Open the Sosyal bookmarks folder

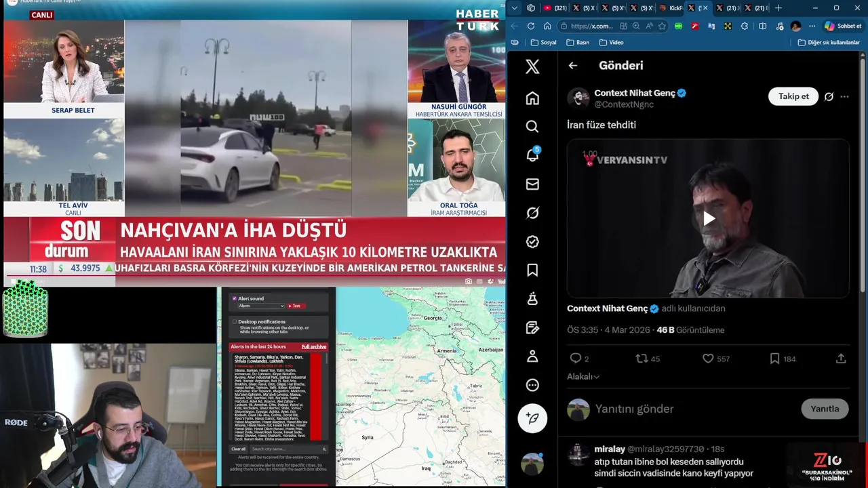pos(543,42)
